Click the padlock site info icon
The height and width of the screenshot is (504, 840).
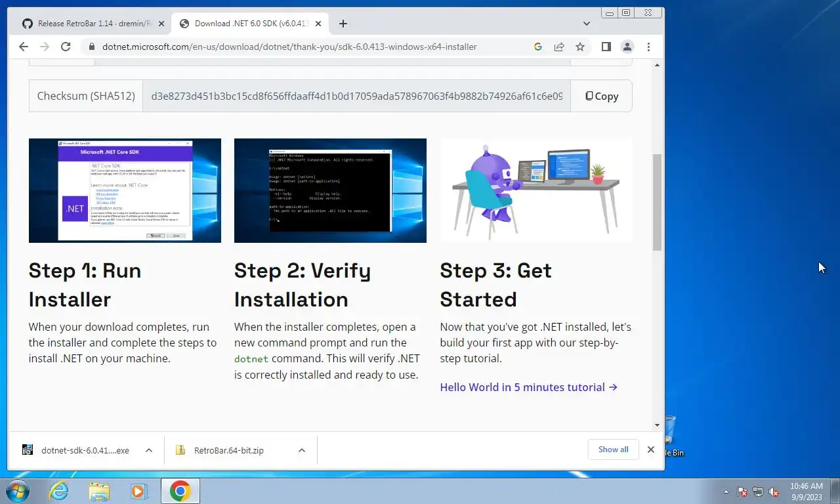(91, 47)
